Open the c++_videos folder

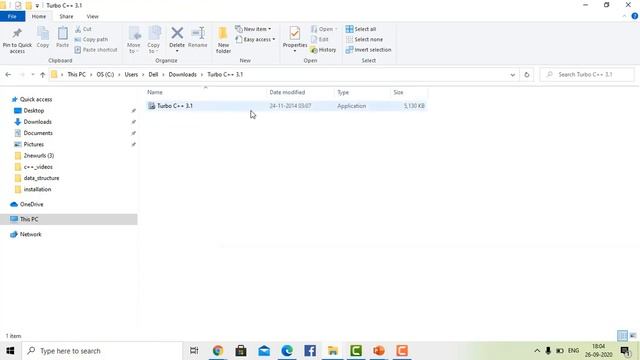(x=38, y=167)
